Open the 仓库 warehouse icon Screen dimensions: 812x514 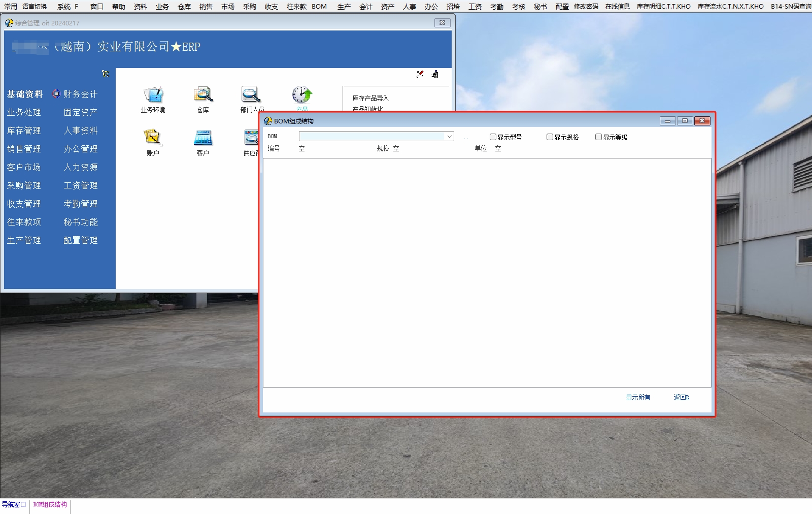[202, 95]
